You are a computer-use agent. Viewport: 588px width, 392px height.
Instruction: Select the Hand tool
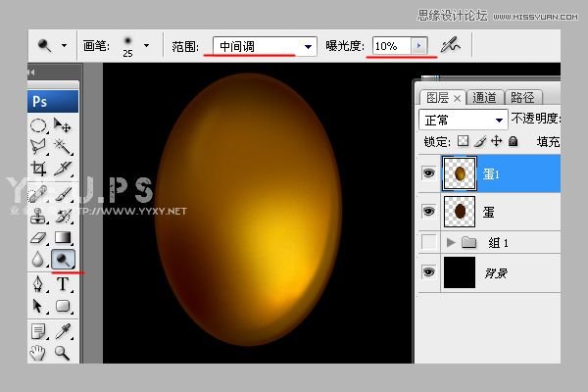click(x=38, y=353)
